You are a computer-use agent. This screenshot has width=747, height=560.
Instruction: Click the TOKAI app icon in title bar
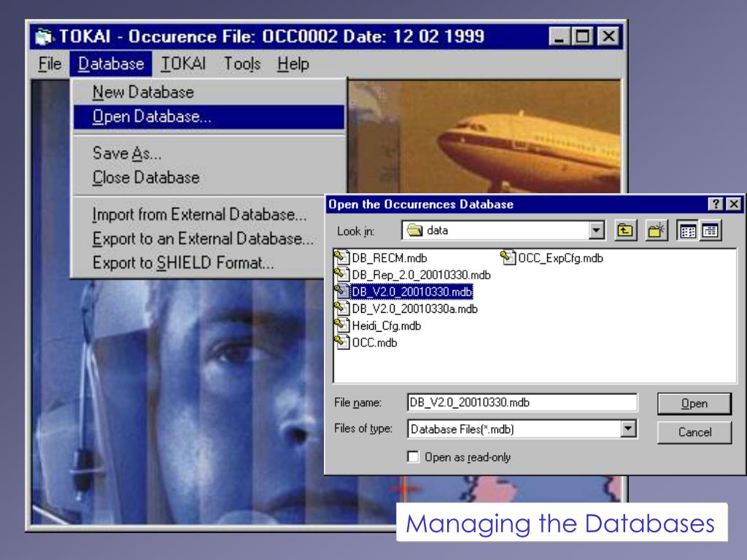pos(44,36)
